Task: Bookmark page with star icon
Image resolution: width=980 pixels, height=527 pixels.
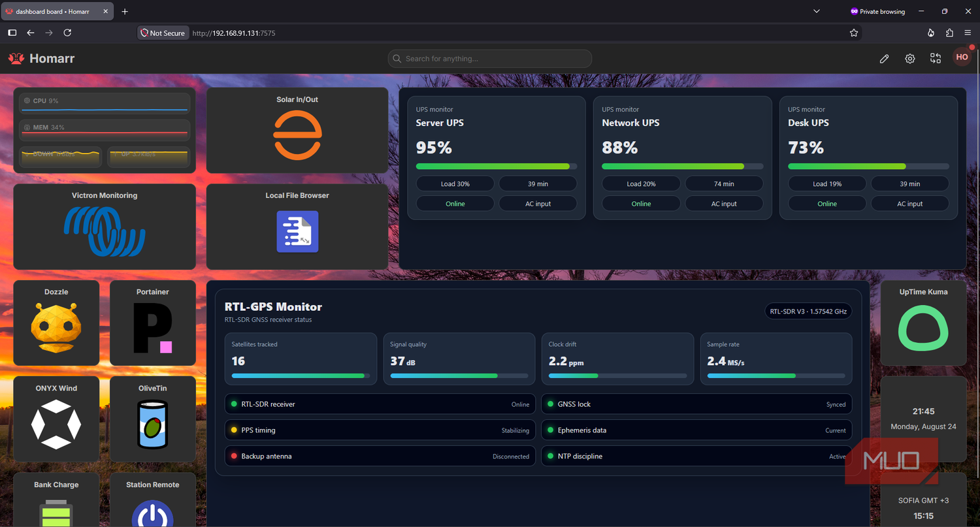Action: click(x=854, y=33)
